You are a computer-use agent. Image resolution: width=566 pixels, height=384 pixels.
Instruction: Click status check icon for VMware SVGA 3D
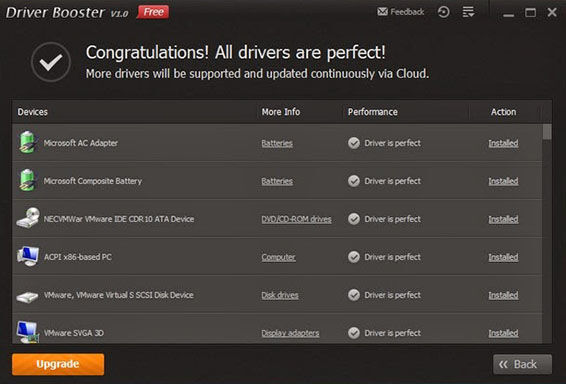tap(354, 333)
